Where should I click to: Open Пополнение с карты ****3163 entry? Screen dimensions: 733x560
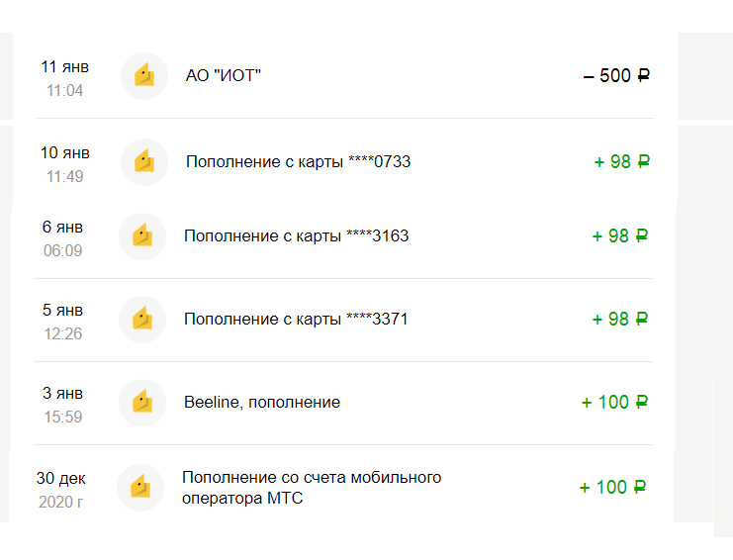[x=296, y=236]
